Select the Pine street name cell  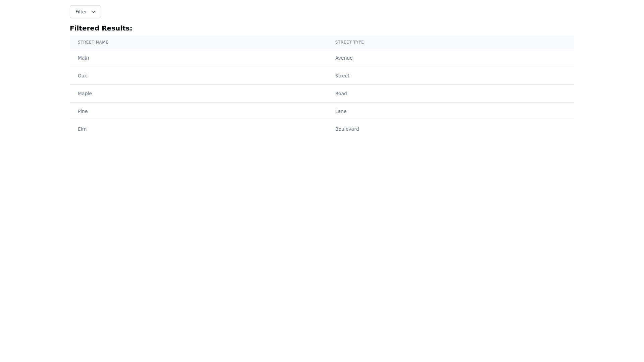pyautogui.click(x=198, y=111)
